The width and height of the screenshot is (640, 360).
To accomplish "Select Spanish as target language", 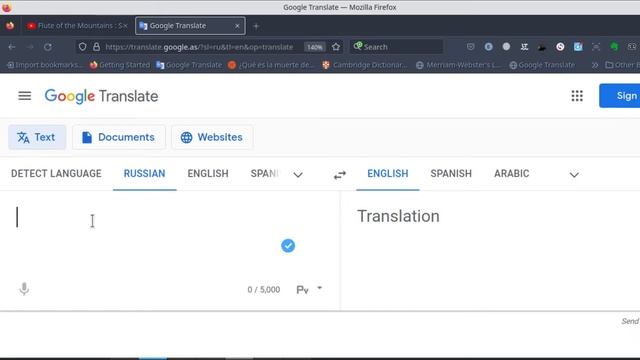I will [x=451, y=173].
